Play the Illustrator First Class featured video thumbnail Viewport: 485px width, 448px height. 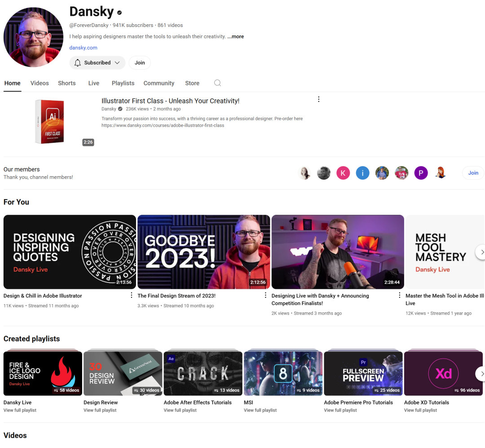coord(49,122)
